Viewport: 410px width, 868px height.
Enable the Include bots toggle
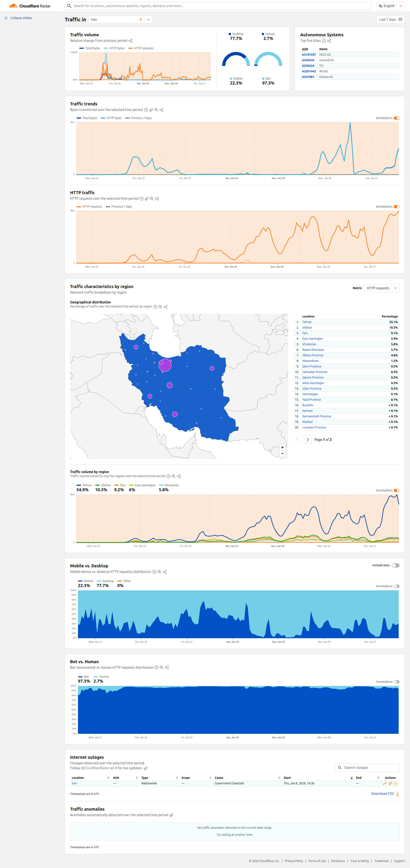(395, 565)
